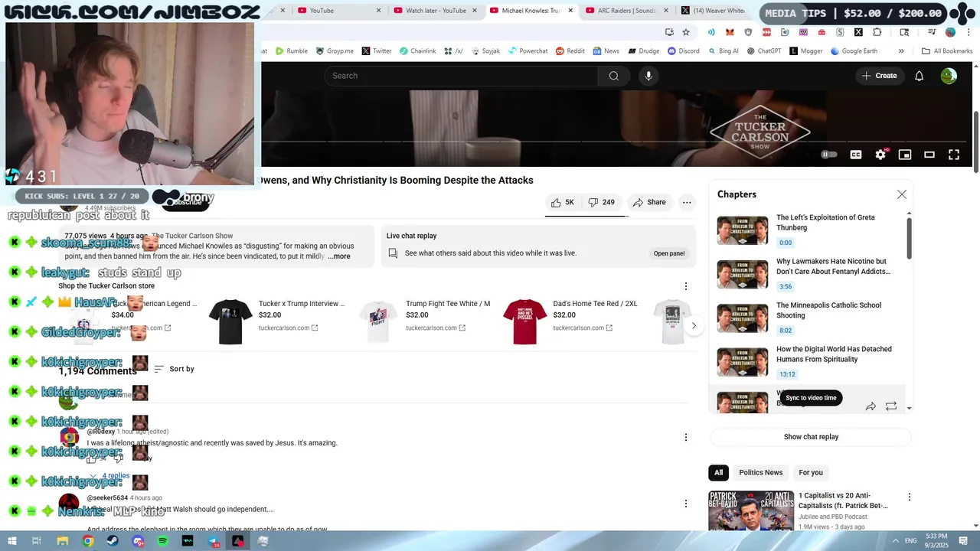Enter fullscreen on the video player
This screenshot has width=980, height=551.
point(954,155)
